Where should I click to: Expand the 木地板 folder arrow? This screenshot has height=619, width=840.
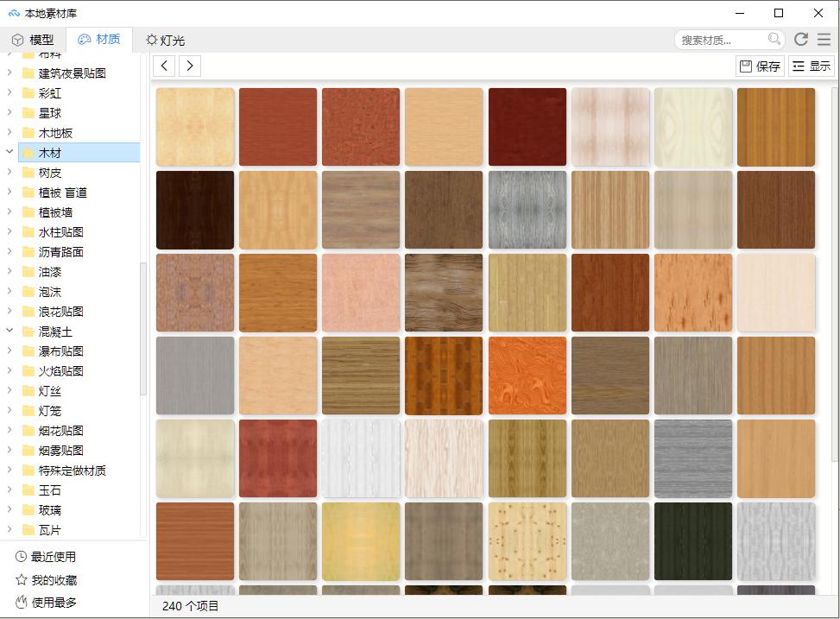9,133
